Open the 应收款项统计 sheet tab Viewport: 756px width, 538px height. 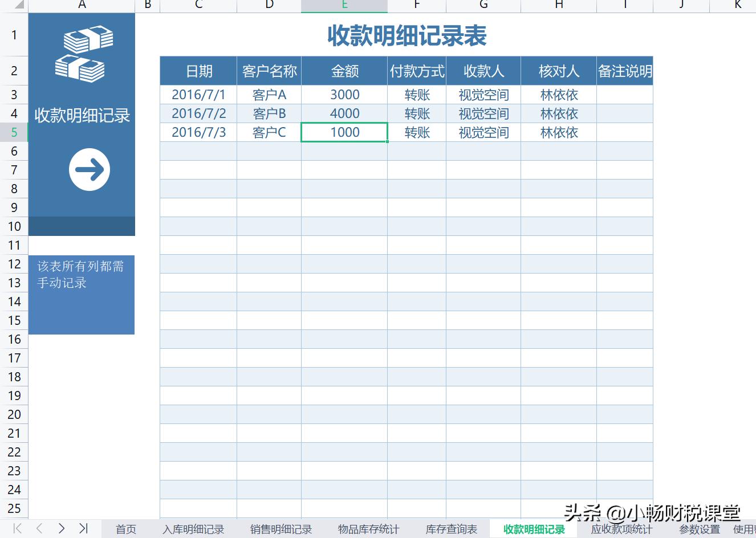[x=620, y=529]
